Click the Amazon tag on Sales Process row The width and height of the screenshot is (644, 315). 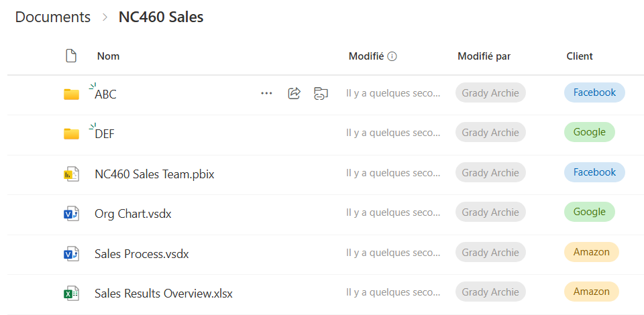tap(592, 252)
